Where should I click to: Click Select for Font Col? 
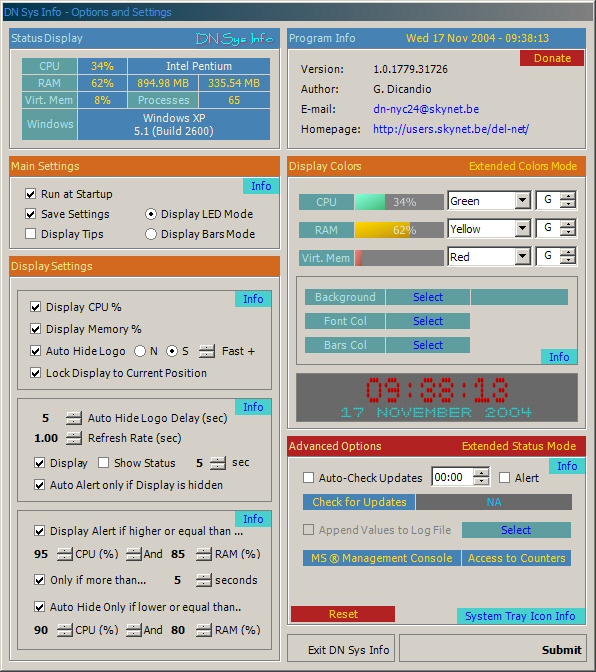point(428,321)
